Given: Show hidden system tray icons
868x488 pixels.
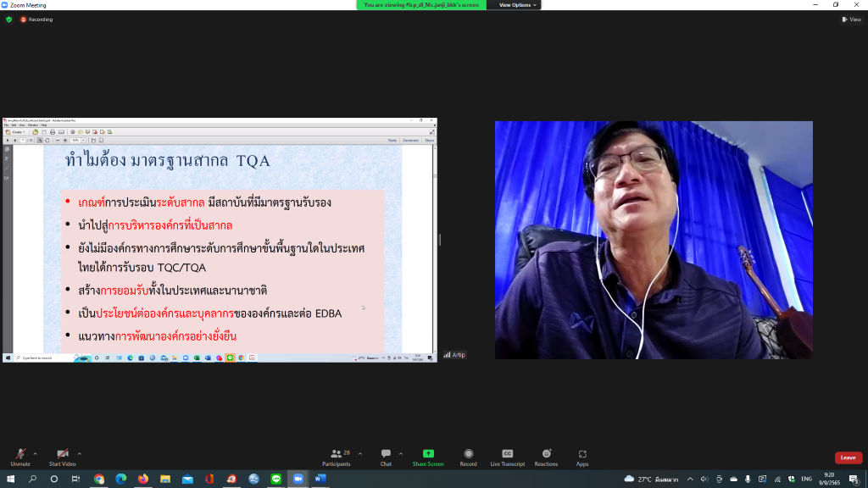Looking at the screenshot, I should [x=690, y=480].
